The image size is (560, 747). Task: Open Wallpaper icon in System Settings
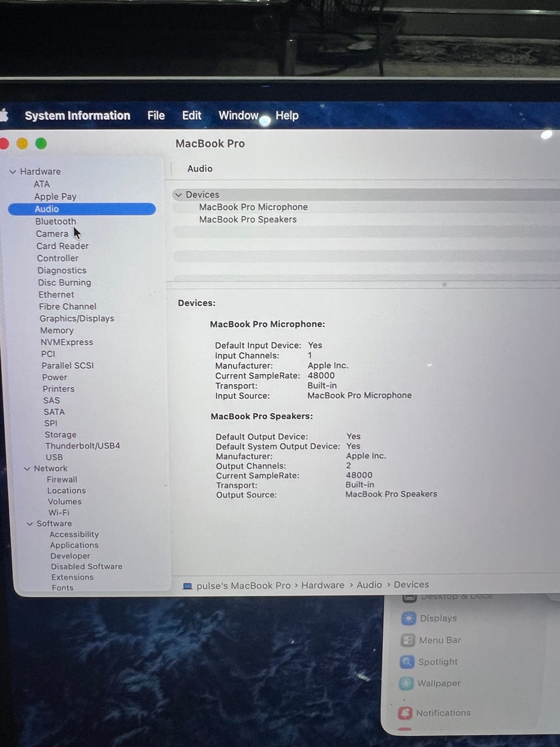pos(406,683)
